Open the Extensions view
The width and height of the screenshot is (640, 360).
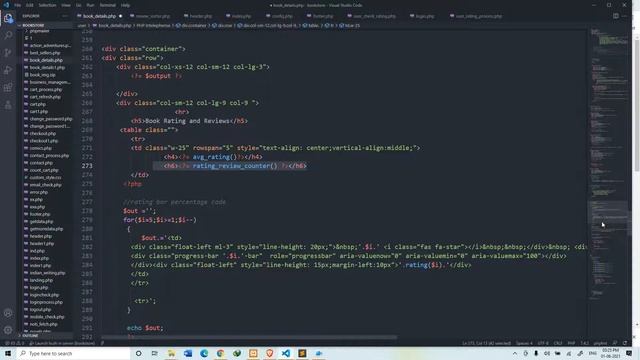tap(8, 87)
